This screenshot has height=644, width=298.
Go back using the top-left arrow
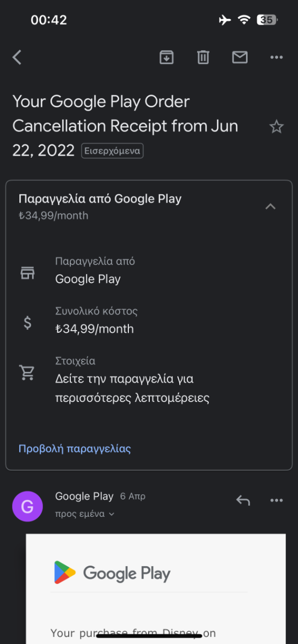[17, 57]
